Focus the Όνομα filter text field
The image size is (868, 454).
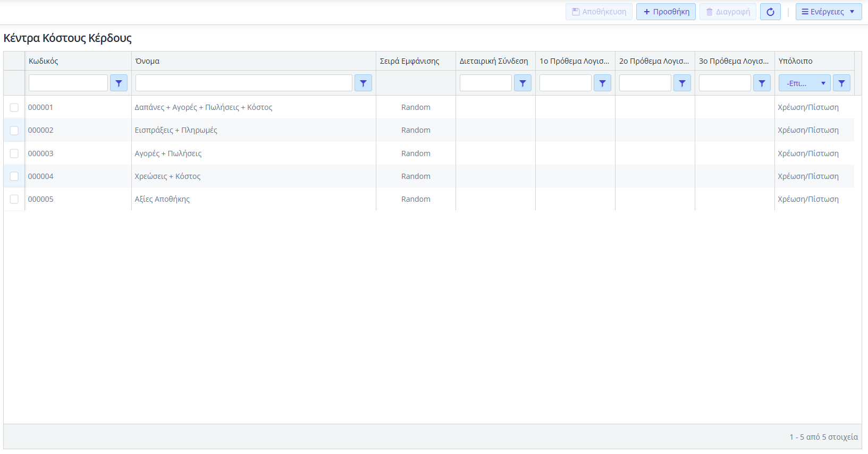tap(243, 83)
